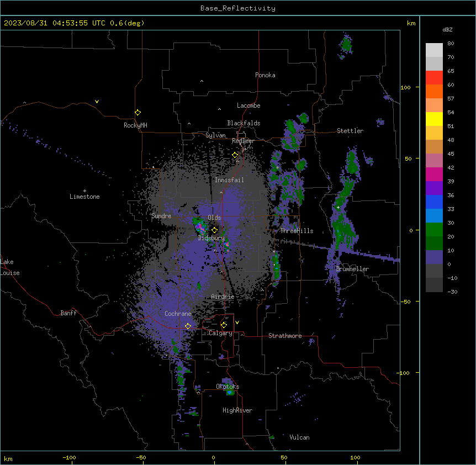The width and height of the screenshot is (476, 465).
Task: Click the Banff label
Action: coord(68,313)
